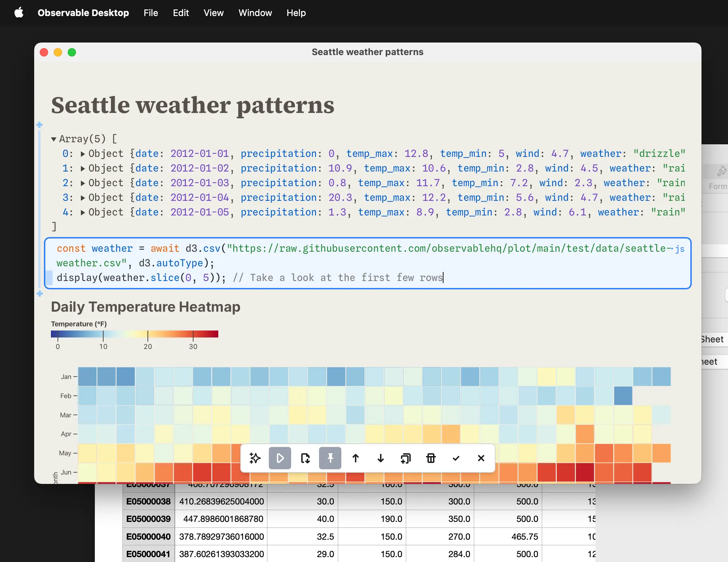The width and height of the screenshot is (728, 562).
Task: Open the View menu
Action: [x=213, y=13]
